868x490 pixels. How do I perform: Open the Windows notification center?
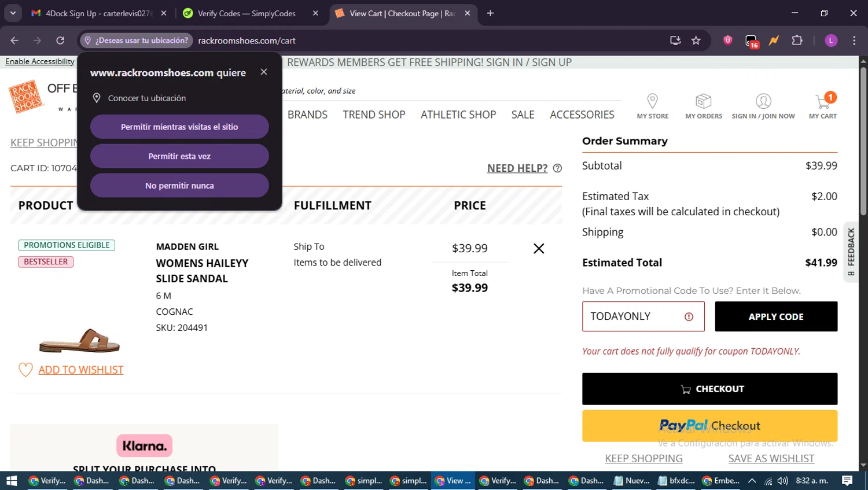[x=847, y=481]
